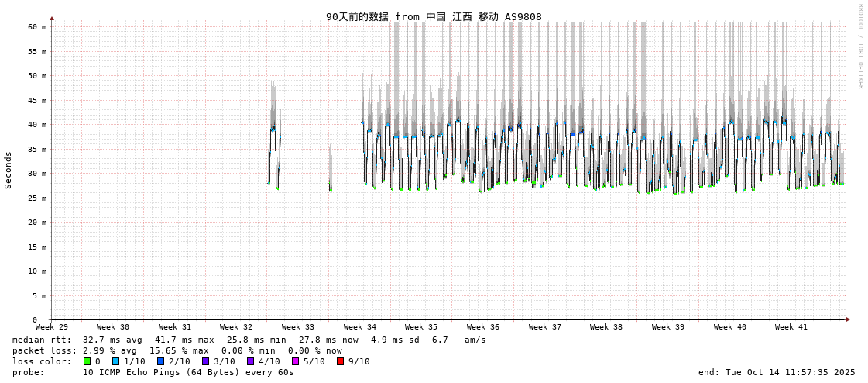The image size is (868, 383).
Task: Click the 5/10 loss magenta swatch
Action: [295, 361]
